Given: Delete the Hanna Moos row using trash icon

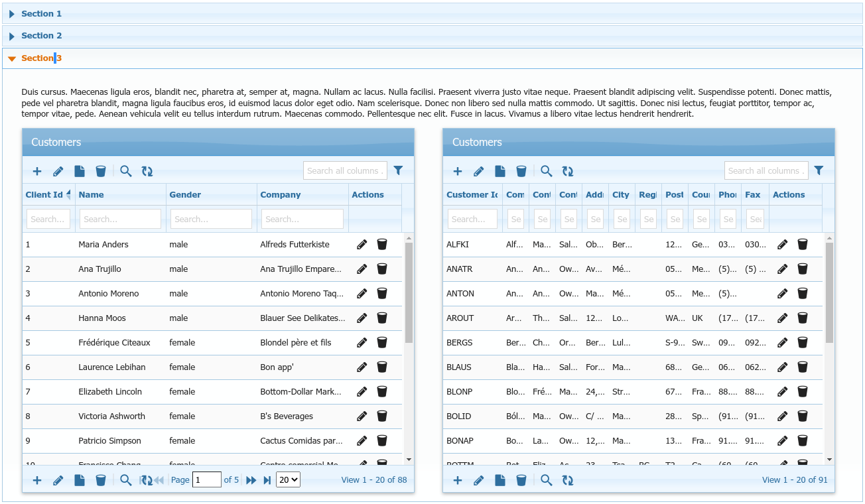Looking at the screenshot, I should (x=382, y=318).
